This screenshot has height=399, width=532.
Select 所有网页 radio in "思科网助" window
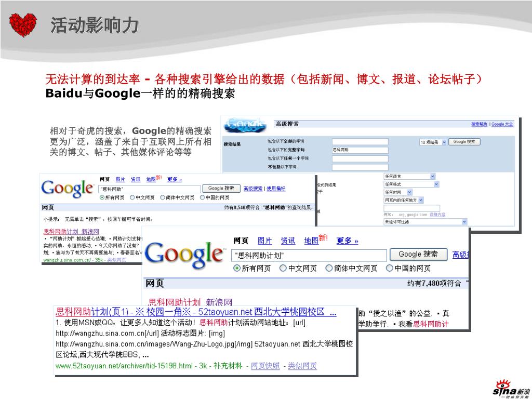pyautogui.click(x=102, y=197)
